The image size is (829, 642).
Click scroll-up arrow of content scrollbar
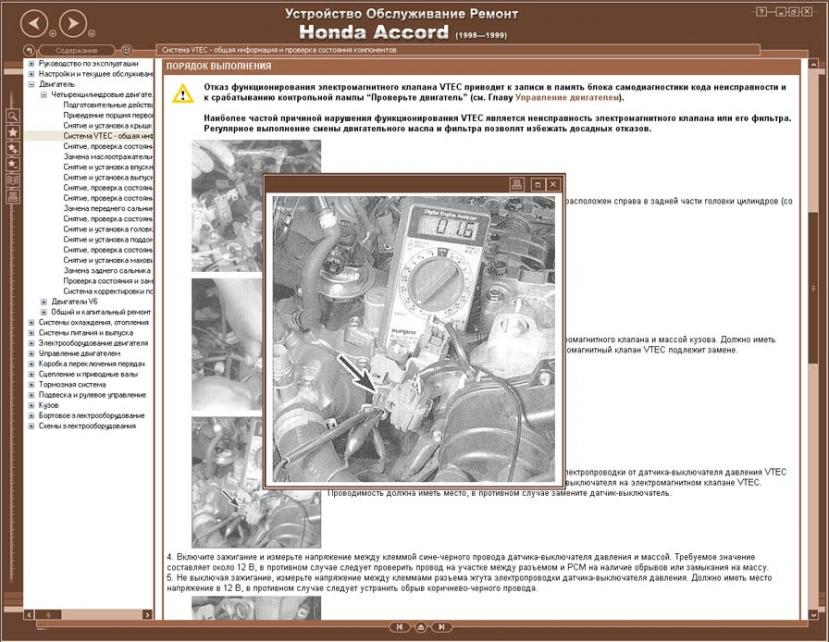(814, 65)
